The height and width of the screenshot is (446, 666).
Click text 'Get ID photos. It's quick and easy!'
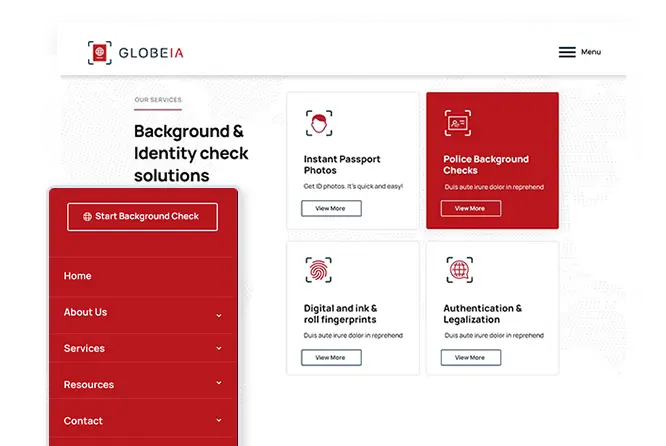pos(353,186)
